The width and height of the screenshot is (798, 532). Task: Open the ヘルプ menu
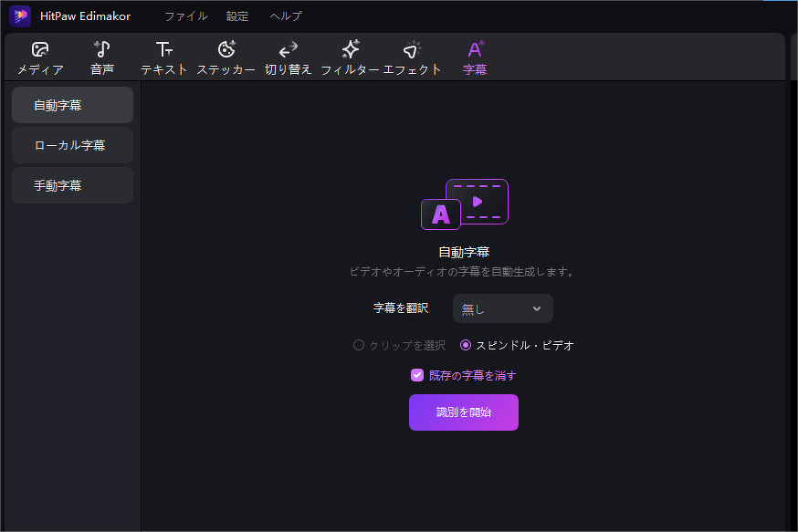point(286,16)
